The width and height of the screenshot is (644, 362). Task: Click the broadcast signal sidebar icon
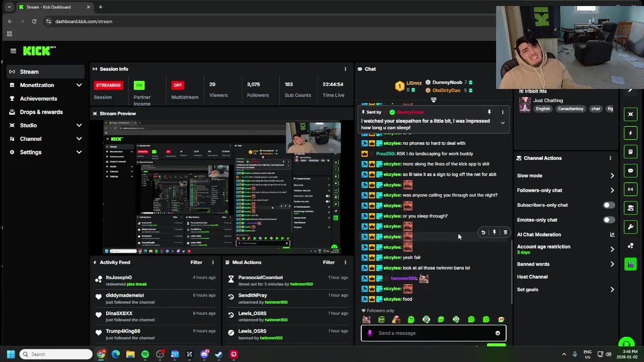(631, 189)
